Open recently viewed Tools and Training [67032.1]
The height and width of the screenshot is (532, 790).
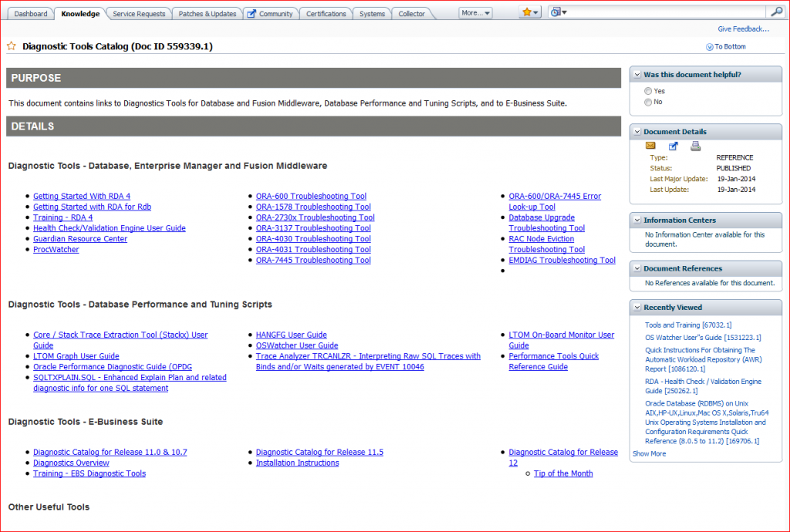pyautogui.click(x=688, y=325)
